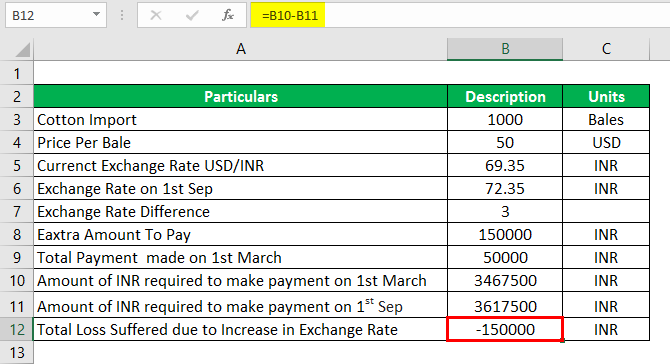Select the Cotton Import cell
This screenshot has width=670, height=364.
coord(241,120)
